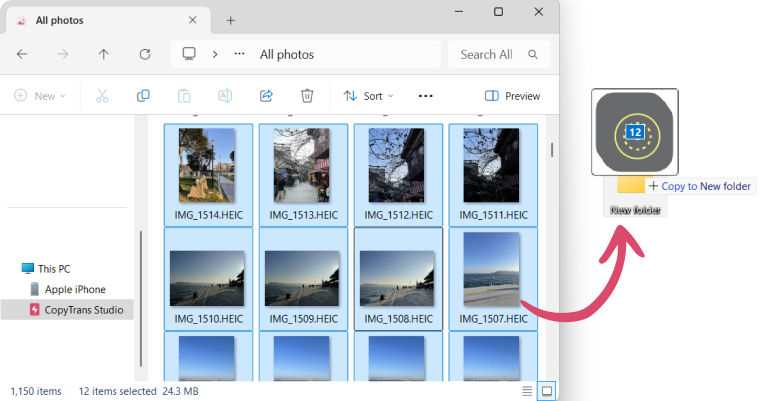Toggle the Preview pane
Image resolution: width=760 pixels, height=401 pixels.
[x=512, y=96]
